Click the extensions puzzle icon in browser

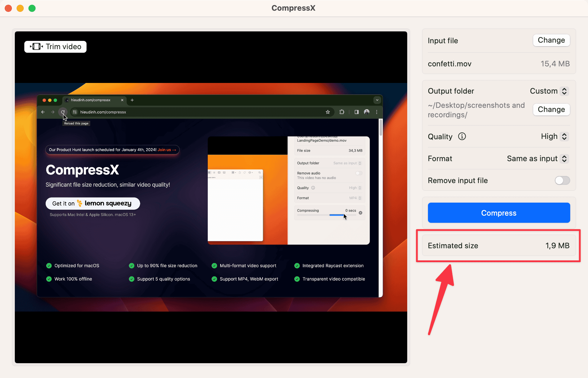[342, 112]
